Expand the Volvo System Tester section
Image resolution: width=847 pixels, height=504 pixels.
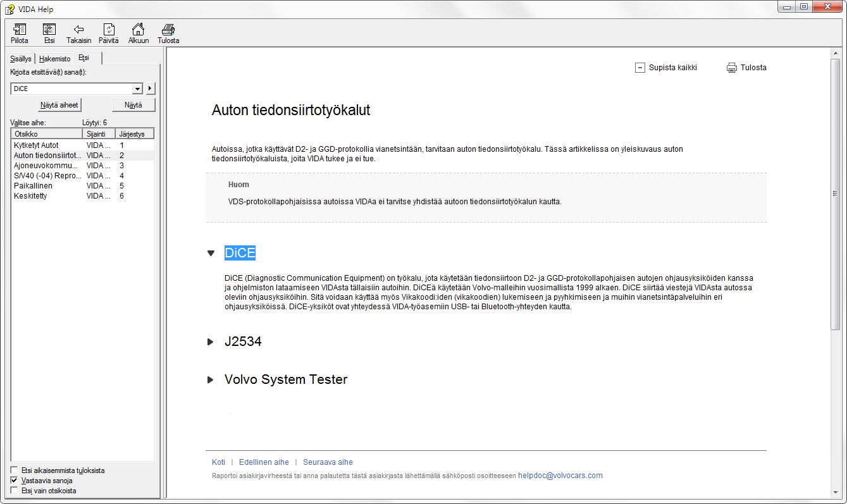[211, 380]
